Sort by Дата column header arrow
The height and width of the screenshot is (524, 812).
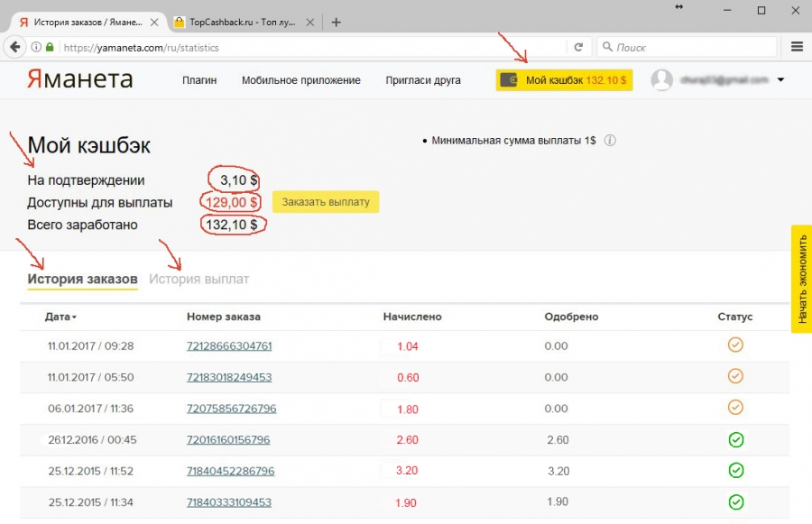point(74,317)
